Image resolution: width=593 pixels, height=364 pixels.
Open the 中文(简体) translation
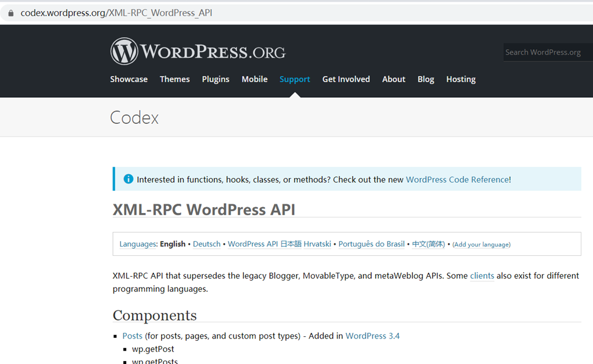429,244
